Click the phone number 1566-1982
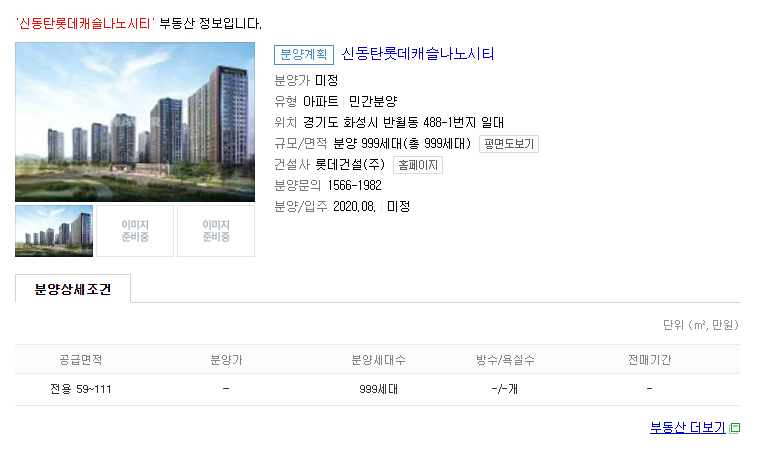 [355, 186]
